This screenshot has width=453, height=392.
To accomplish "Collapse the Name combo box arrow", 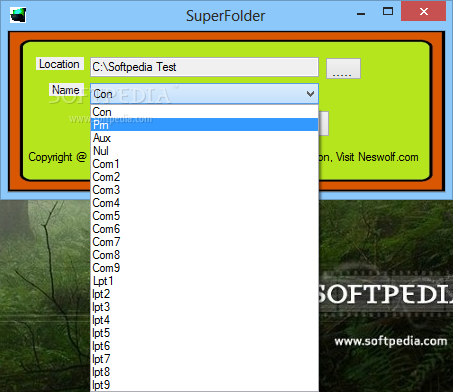I will (310, 94).
